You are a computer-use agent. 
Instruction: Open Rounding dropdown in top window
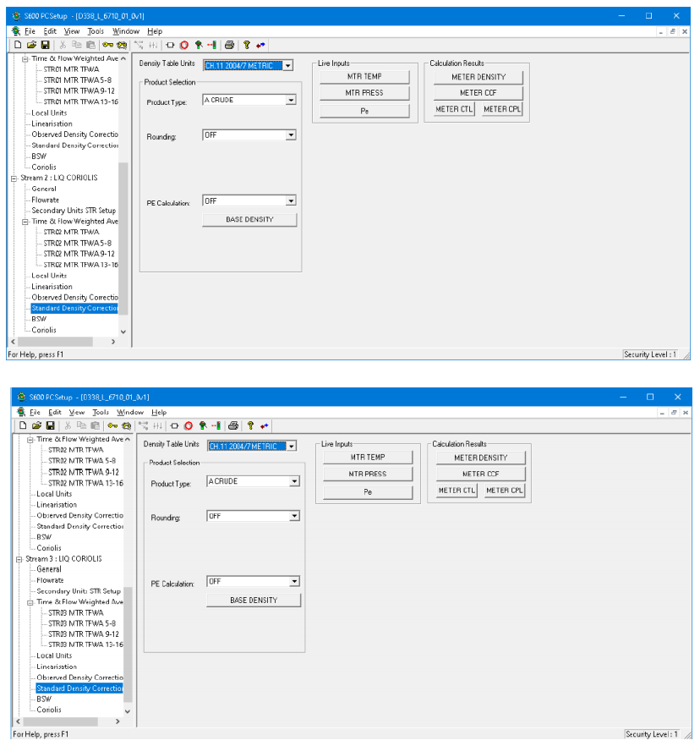click(291, 135)
